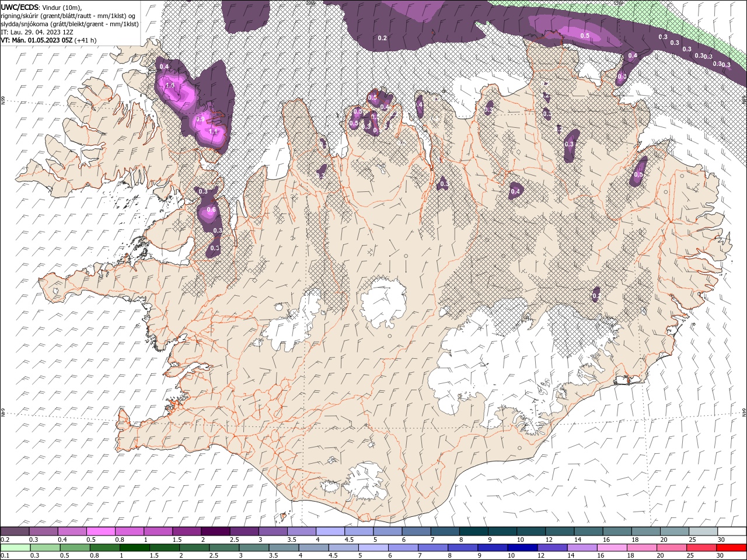This screenshot has width=747, height=560.
Task: Select lower legend swatch between 0.8 and 1
Action: coord(104,547)
